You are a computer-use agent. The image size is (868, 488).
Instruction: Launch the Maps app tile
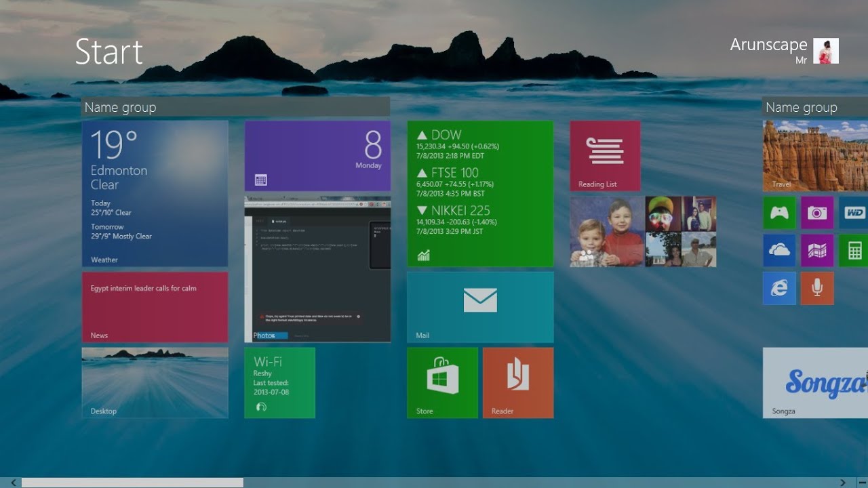coord(817,251)
